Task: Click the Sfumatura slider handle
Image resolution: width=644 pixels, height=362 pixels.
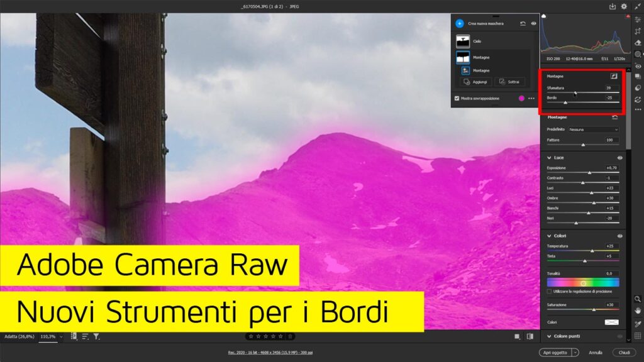Action: pos(575,92)
